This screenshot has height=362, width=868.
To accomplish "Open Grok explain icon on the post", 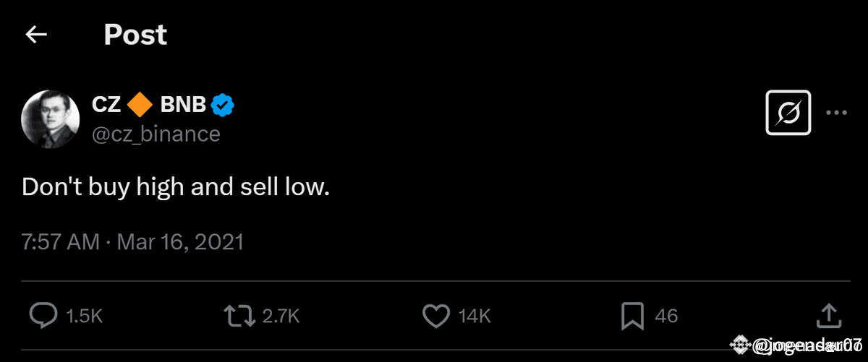I will [x=788, y=113].
